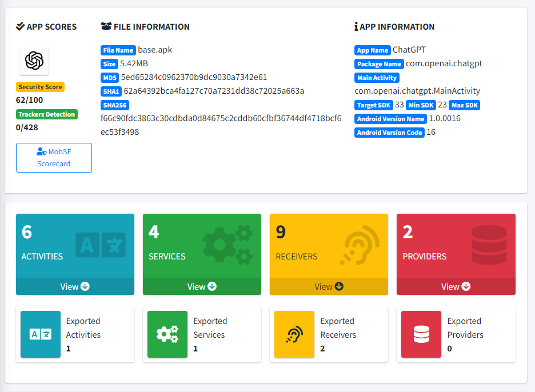Click the Exported Receivers label
The image size is (535, 392).
338,328
